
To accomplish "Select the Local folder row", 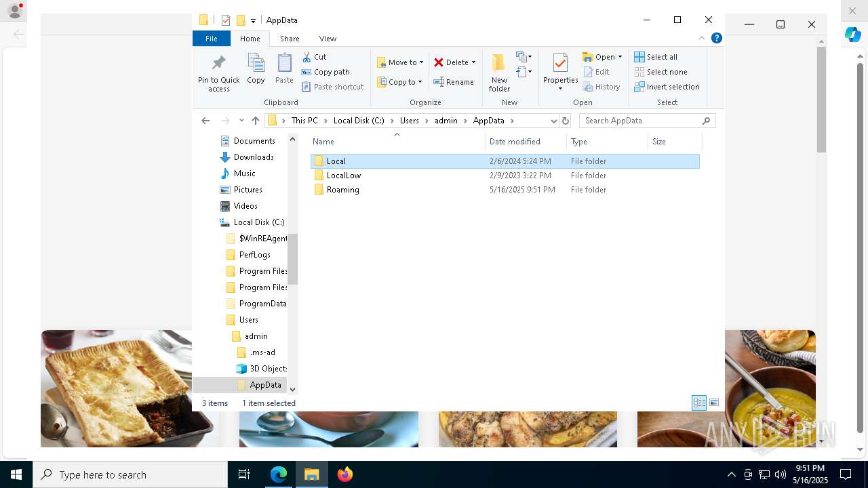I will tap(505, 161).
